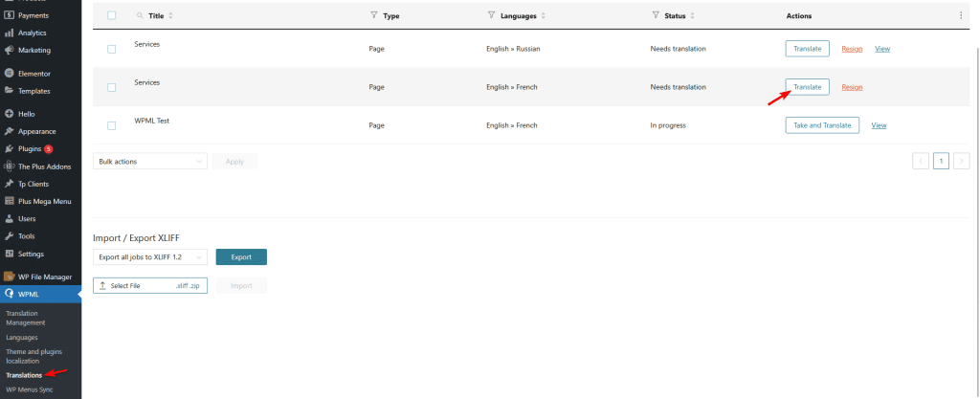
Task: Sort by the Languages column arrows
Action: pyautogui.click(x=544, y=16)
